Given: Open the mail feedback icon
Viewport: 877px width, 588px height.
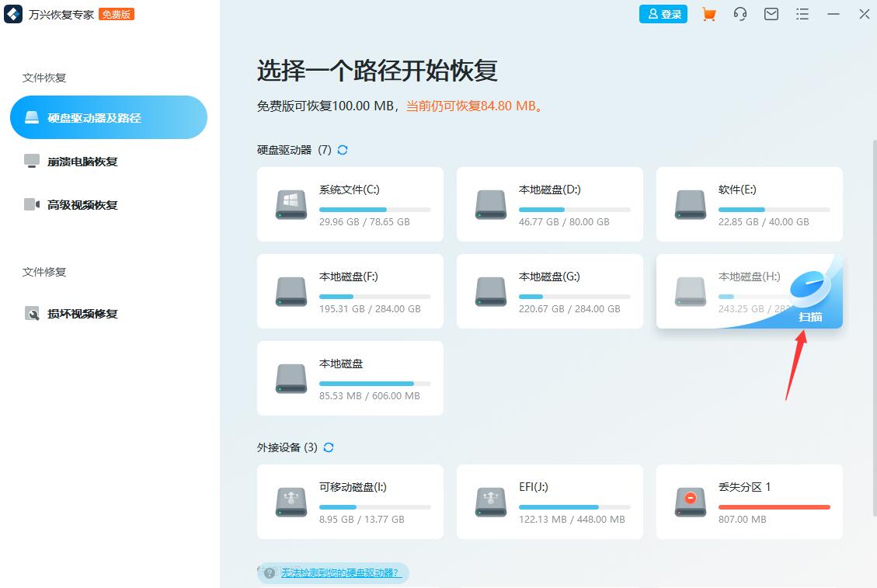Looking at the screenshot, I should 771,14.
